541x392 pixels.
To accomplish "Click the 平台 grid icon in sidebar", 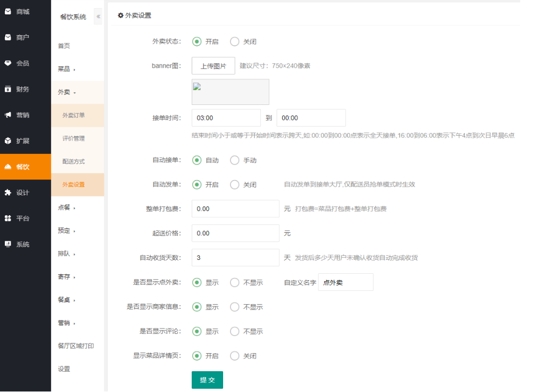I will 8,218.
